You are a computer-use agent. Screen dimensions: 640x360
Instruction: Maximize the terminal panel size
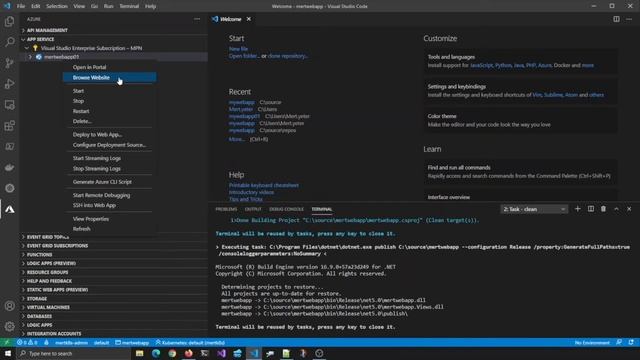click(616, 209)
